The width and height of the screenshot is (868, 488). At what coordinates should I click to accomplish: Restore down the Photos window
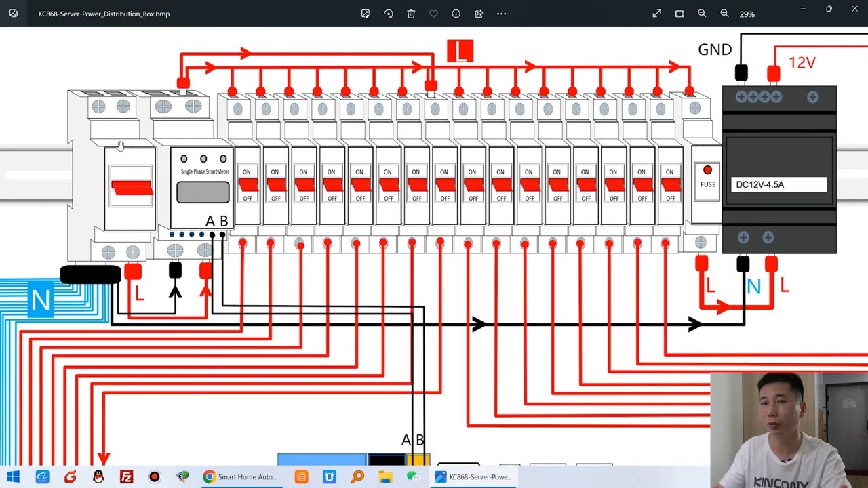point(829,9)
